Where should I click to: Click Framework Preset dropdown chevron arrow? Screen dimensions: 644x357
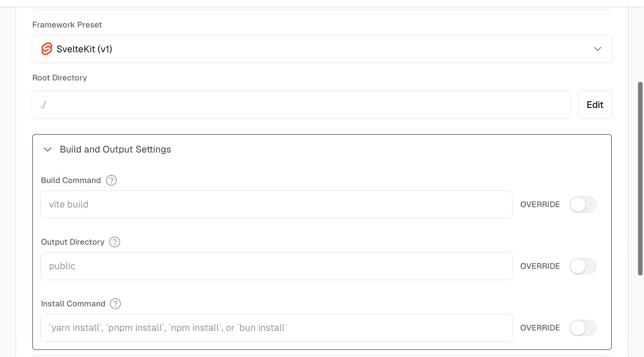click(x=597, y=49)
